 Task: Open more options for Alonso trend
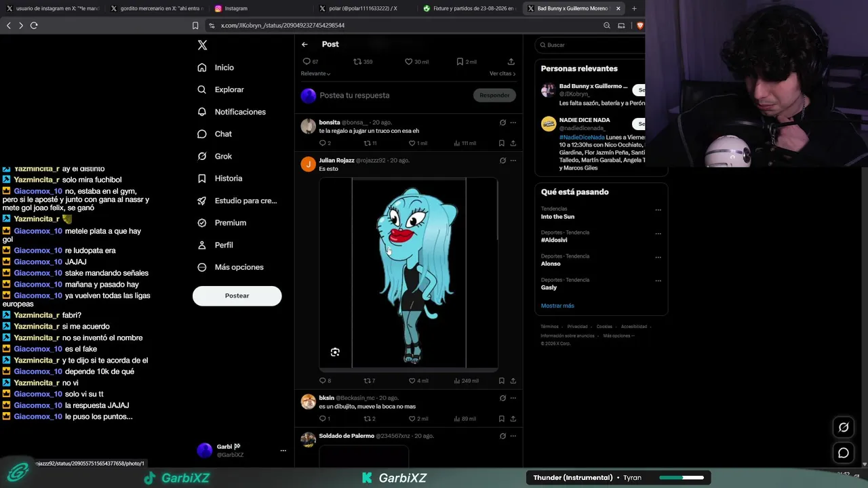[658, 257]
